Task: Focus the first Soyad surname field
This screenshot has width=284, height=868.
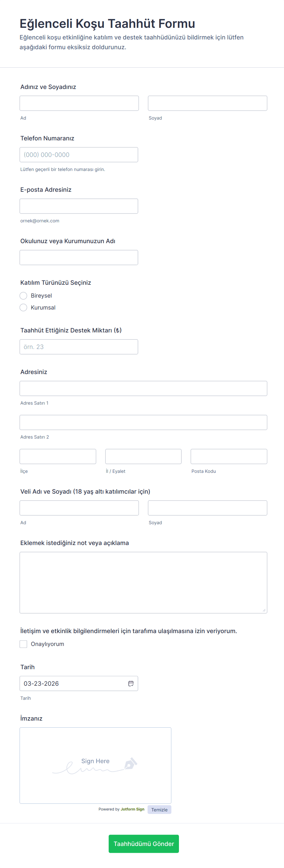Action: tap(207, 103)
